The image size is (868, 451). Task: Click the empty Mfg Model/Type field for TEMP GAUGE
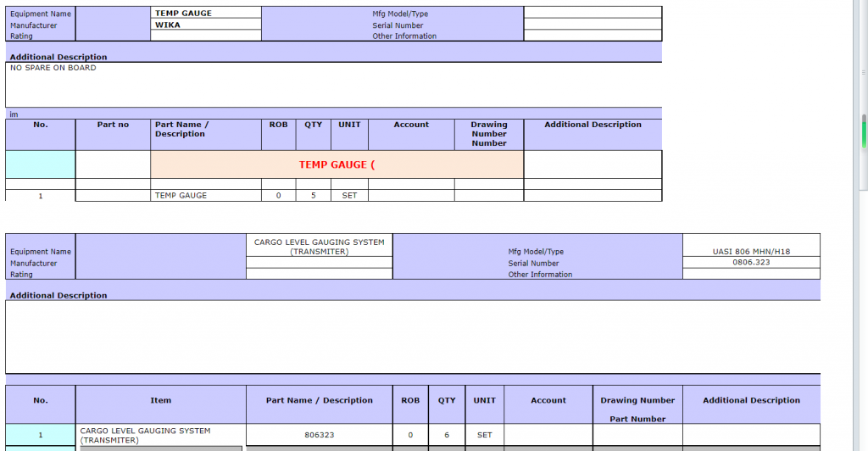click(592, 13)
